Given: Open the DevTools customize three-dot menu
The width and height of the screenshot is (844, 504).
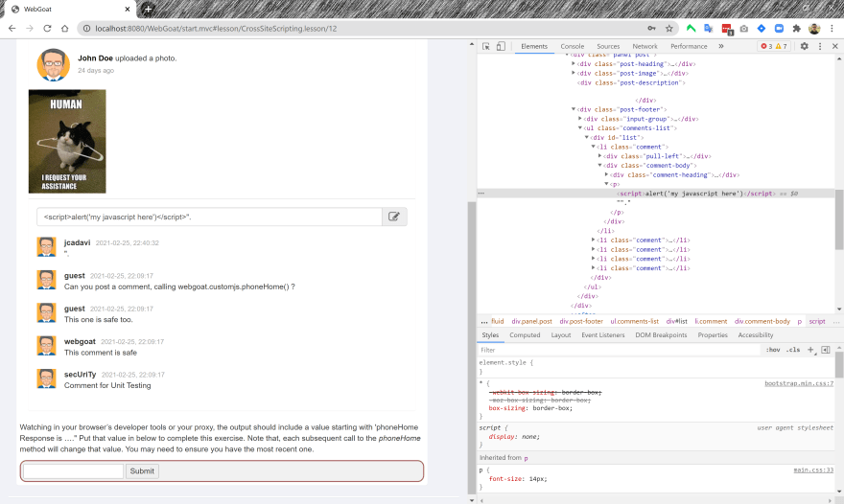Looking at the screenshot, I should [820, 46].
